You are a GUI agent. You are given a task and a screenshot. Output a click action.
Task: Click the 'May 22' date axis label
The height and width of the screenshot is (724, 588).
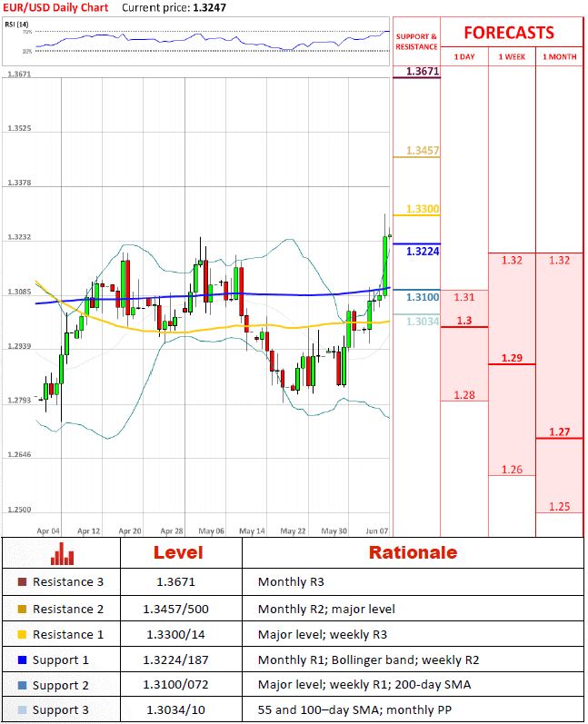pyautogui.click(x=293, y=531)
